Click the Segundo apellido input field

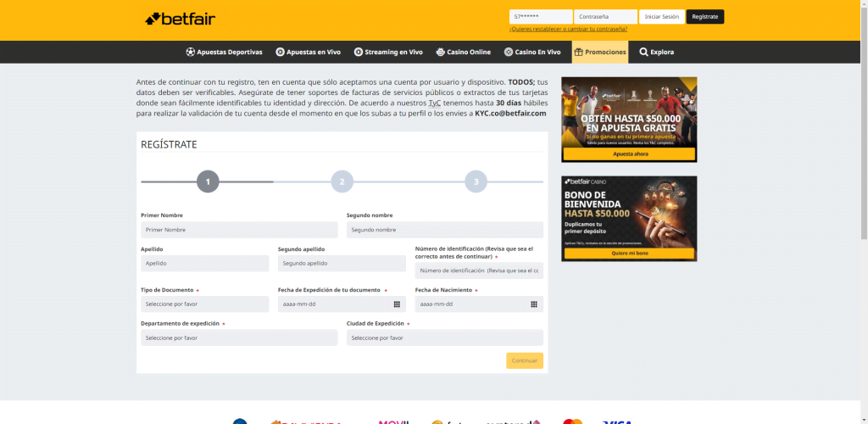click(342, 264)
